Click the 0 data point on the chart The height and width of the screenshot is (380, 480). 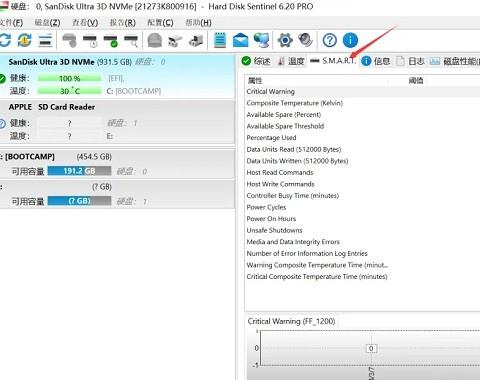pyautogui.click(x=371, y=348)
